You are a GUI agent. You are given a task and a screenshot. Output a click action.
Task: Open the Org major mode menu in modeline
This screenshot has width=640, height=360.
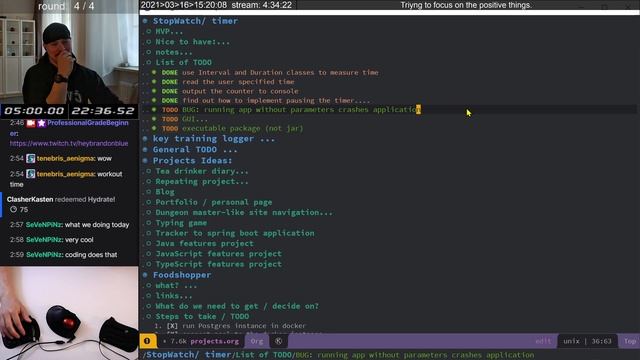(257, 341)
